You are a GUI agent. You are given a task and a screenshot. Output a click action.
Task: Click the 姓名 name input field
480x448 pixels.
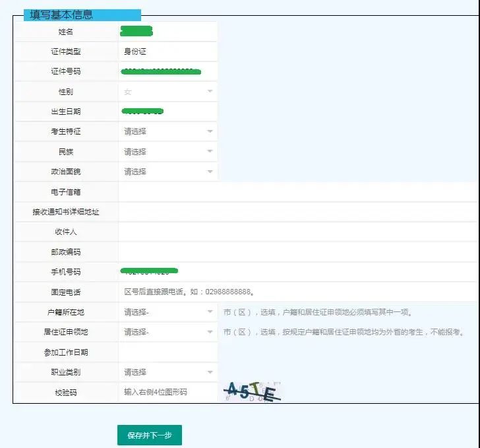click(x=167, y=31)
